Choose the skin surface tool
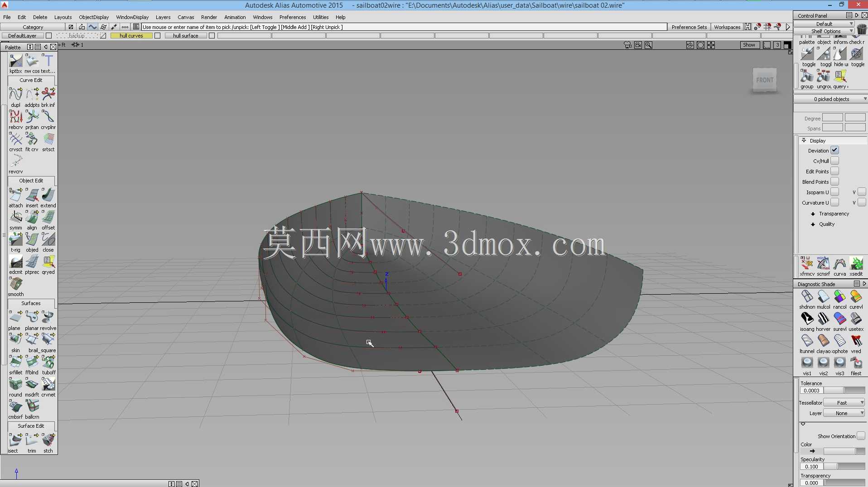 pyautogui.click(x=15, y=340)
